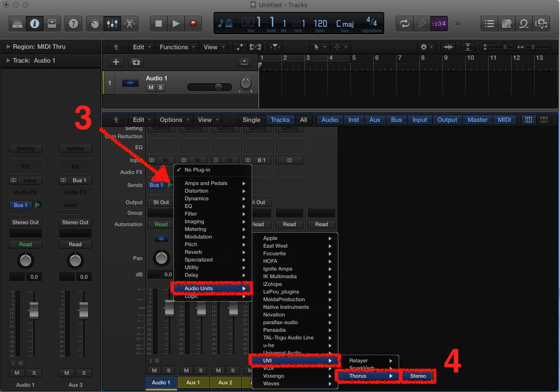Expand the Track: Audio 1 disclosure triangle
This screenshot has width=560, height=392.
coord(8,61)
